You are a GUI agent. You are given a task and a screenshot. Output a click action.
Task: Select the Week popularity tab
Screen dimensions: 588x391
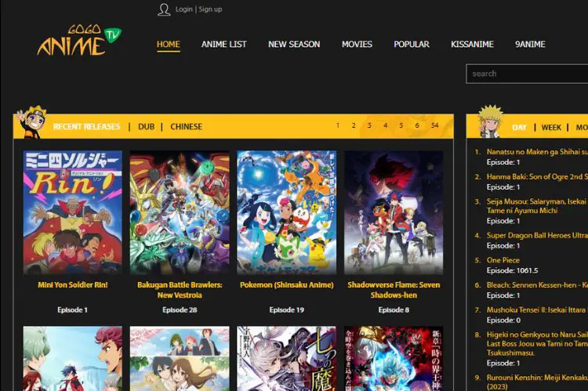[551, 128]
